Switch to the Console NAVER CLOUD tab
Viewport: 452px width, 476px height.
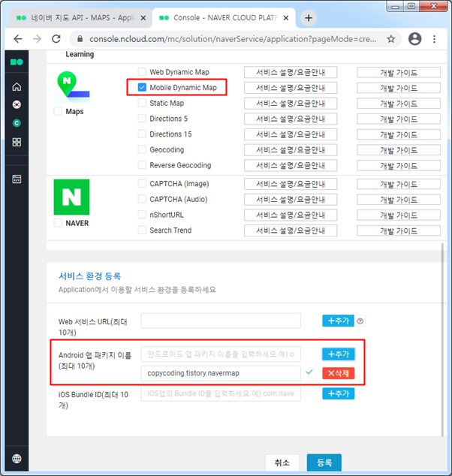[x=224, y=18]
